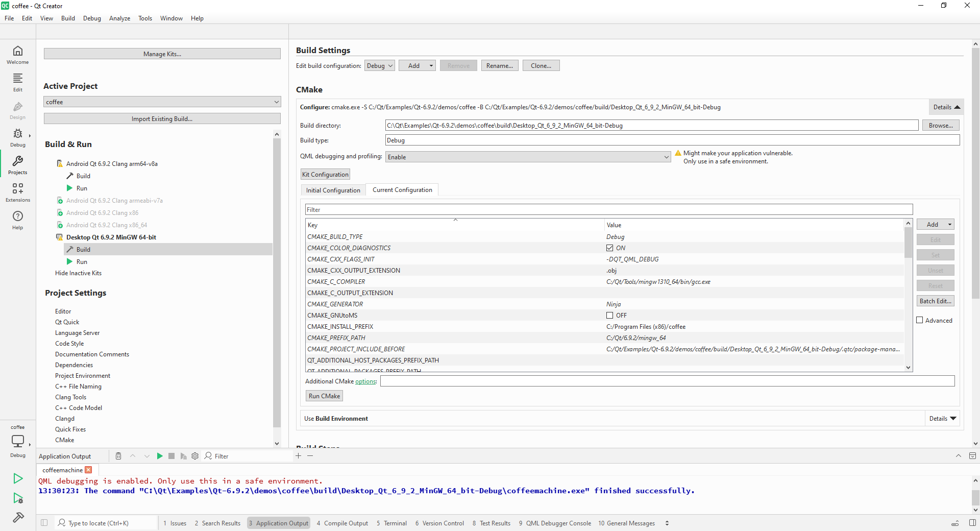The height and width of the screenshot is (531, 980).
Task: Switch to Debug mode in sidebar
Action: click(17, 137)
